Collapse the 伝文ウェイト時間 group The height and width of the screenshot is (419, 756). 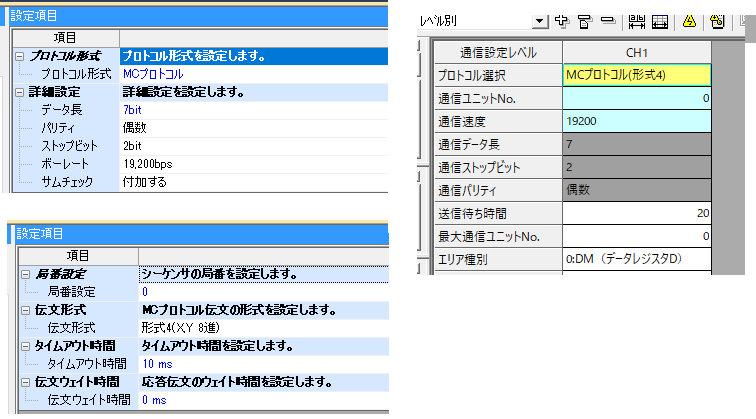click(x=26, y=382)
